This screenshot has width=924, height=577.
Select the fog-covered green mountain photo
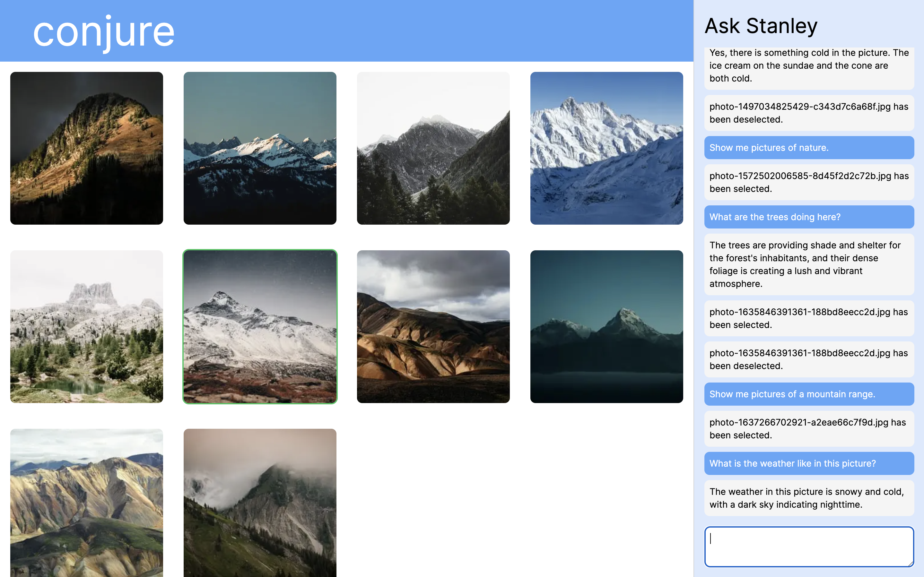260,502
